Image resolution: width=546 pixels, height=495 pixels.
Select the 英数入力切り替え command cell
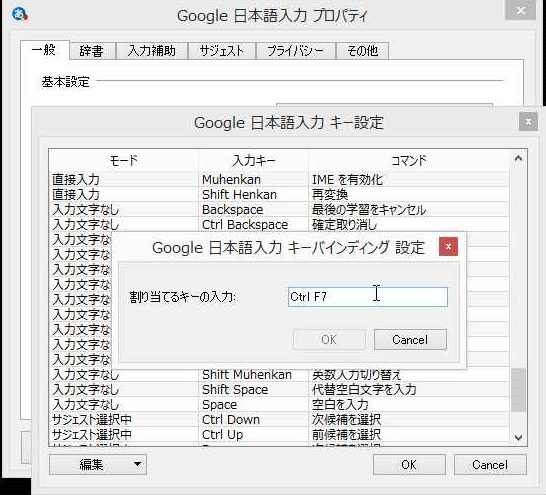(409, 375)
